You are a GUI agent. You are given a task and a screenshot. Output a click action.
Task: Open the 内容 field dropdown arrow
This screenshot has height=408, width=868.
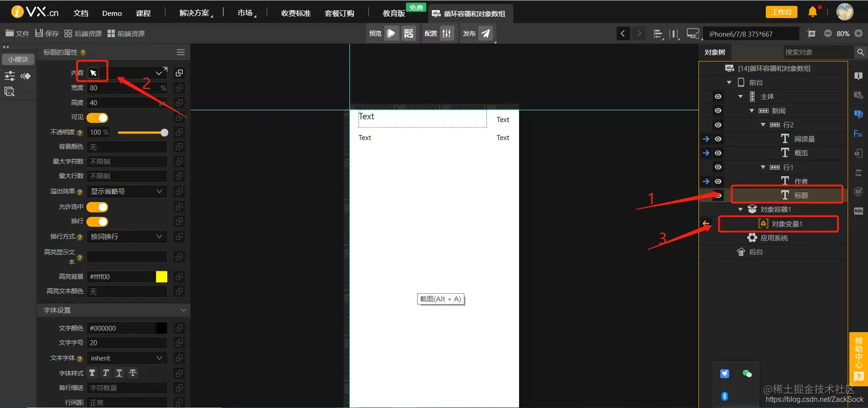[x=159, y=73]
